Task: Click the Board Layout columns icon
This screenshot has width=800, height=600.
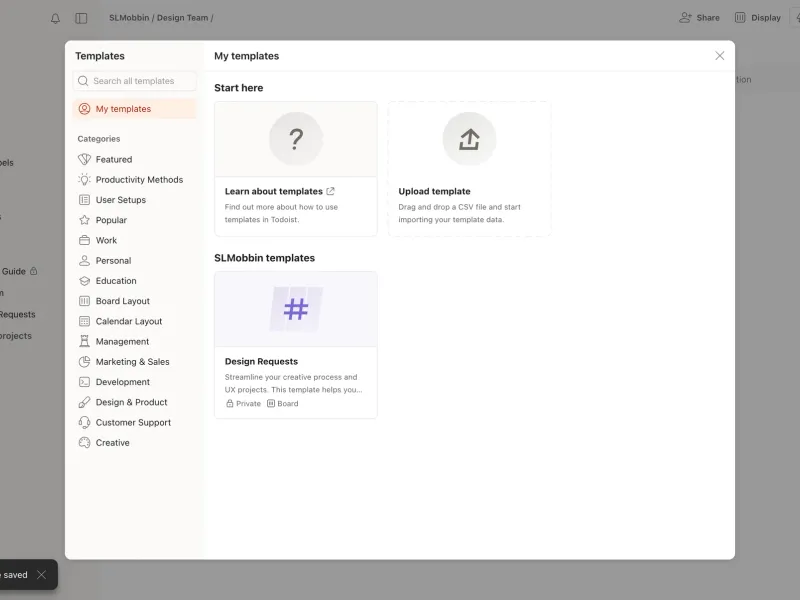Action: [84, 301]
